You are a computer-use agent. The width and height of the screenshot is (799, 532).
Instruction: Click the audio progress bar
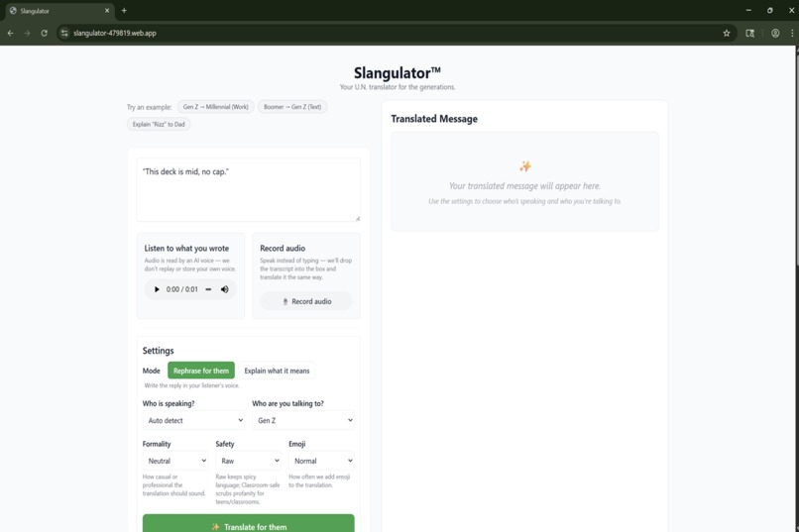[208, 289]
